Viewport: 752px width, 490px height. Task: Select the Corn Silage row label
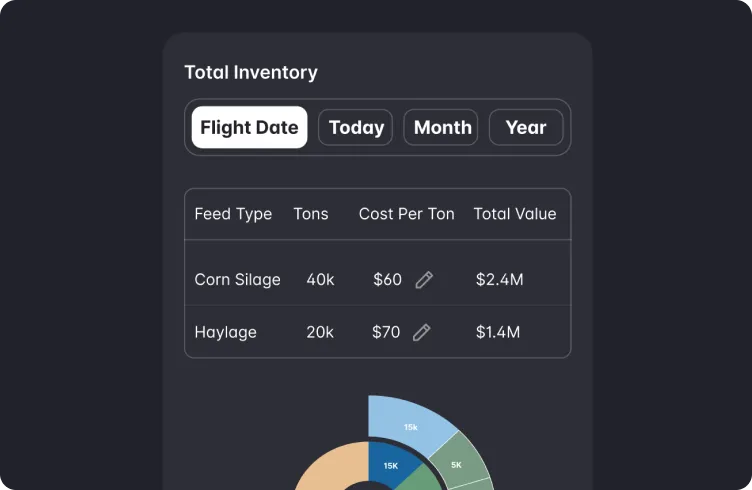pos(238,280)
